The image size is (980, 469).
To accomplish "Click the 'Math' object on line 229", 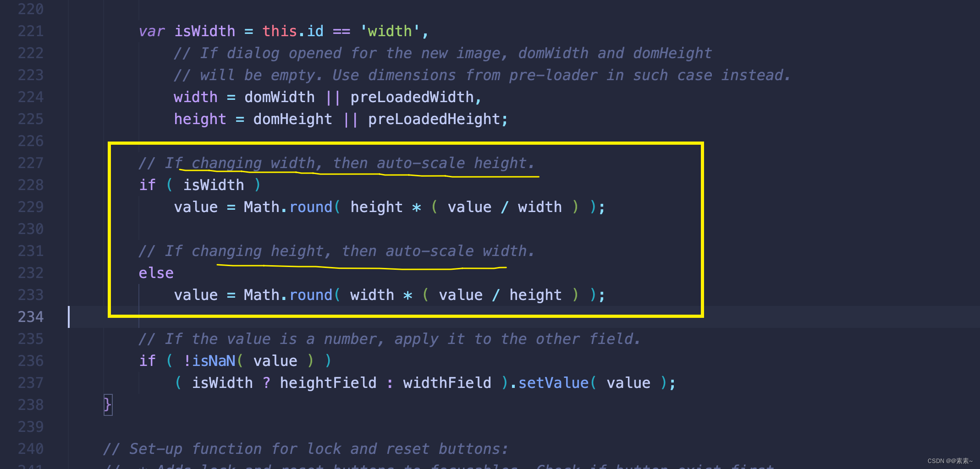I will [262, 207].
